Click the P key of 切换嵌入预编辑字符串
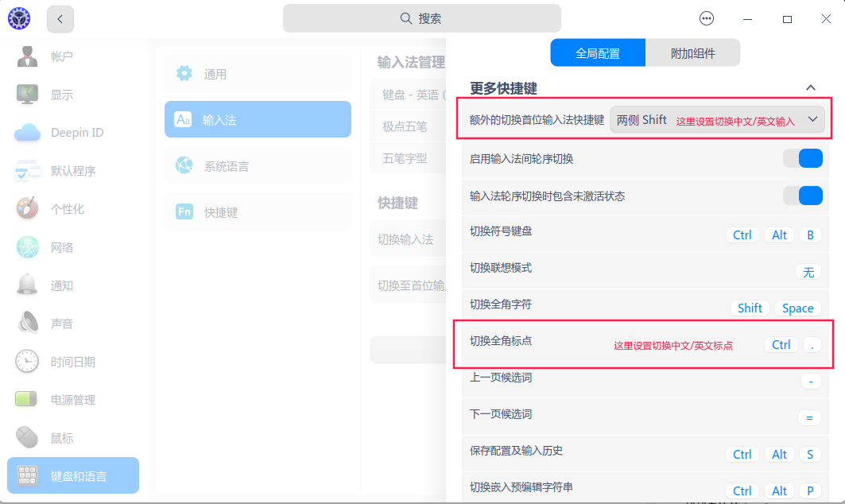Viewport: 845px width, 504px height. (810, 491)
